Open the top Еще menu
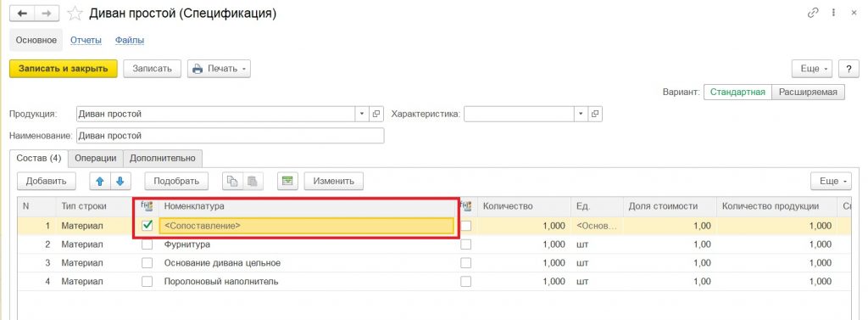The width and height of the screenshot is (868, 320). click(813, 69)
